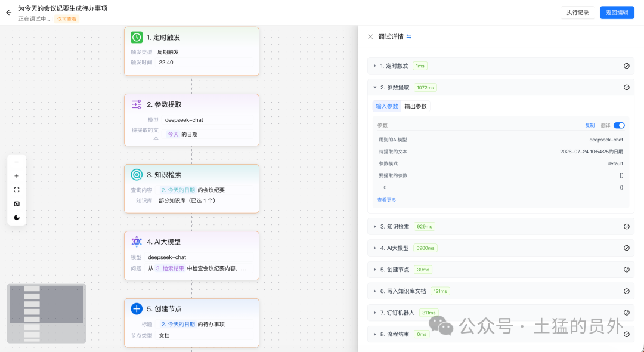Screen dimensions: 644x352
Task: Toggle the 翻译 switch off
Action: tap(620, 126)
